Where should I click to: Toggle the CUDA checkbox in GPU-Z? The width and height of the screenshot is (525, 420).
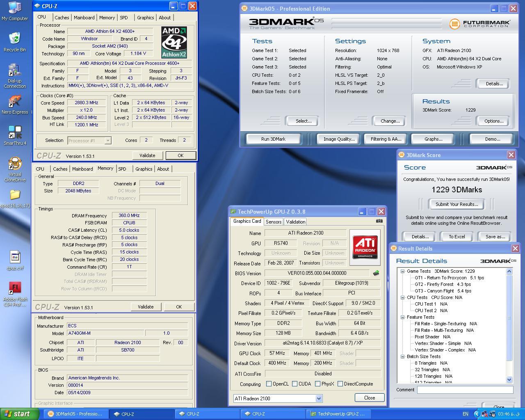coord(294,384)
